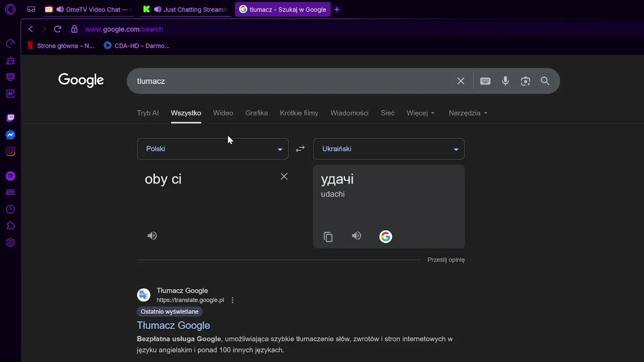Reload the current page
The width and height of the screenshot is (644, 362).
(57, 29)
